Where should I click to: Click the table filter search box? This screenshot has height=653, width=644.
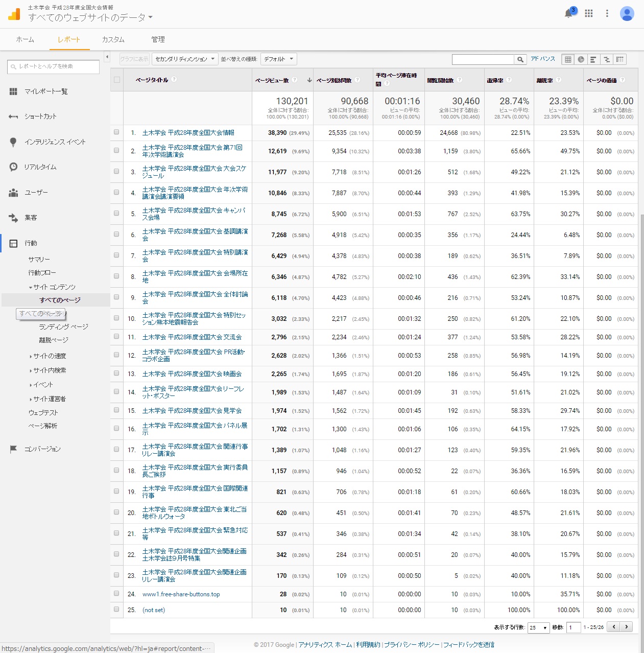point(483,59)
